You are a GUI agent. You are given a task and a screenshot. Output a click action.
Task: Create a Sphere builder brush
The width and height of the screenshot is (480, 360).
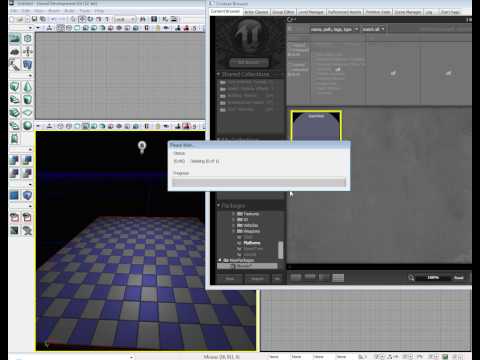tap(28, 126)
